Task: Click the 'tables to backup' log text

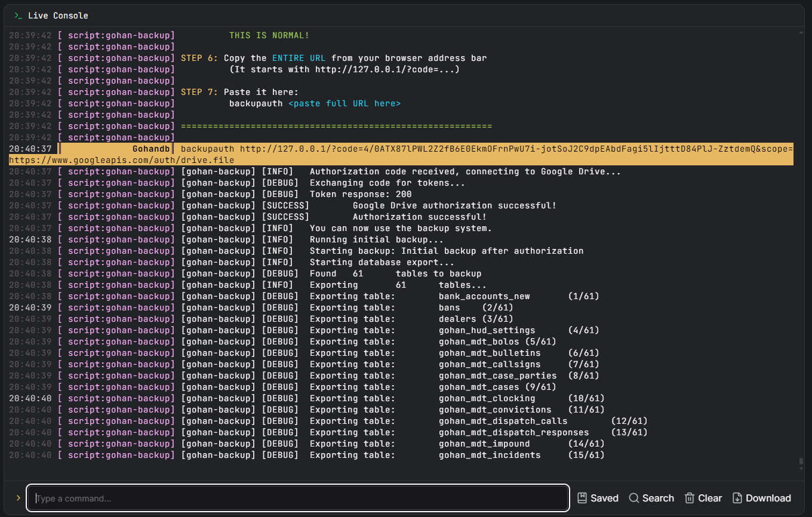Action: [438, 273]
